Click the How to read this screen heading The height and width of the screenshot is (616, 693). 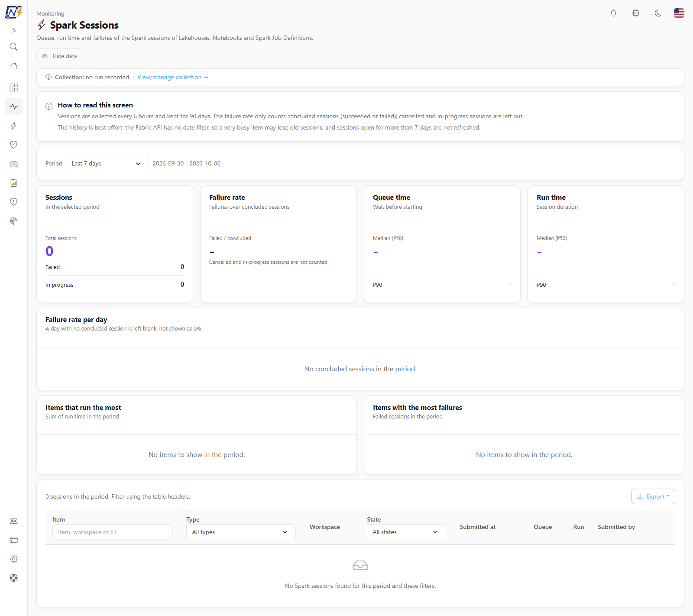(x=95, y=105)
